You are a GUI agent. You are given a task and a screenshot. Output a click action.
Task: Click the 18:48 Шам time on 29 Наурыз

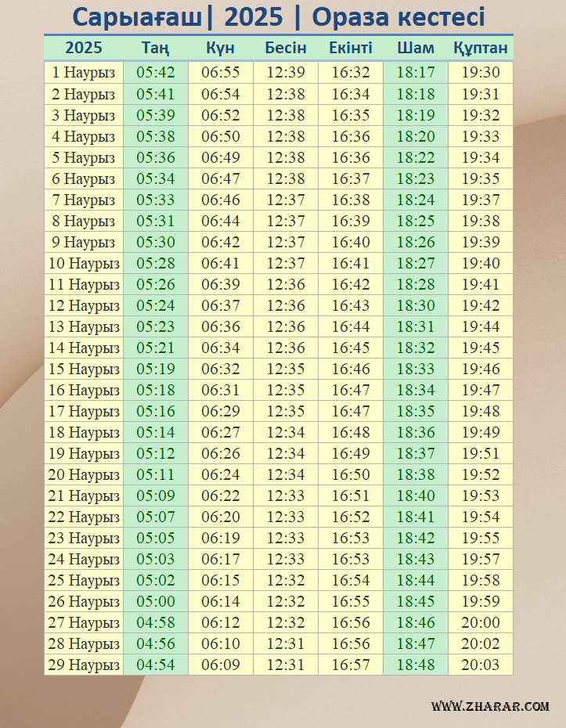click(415, 665)
